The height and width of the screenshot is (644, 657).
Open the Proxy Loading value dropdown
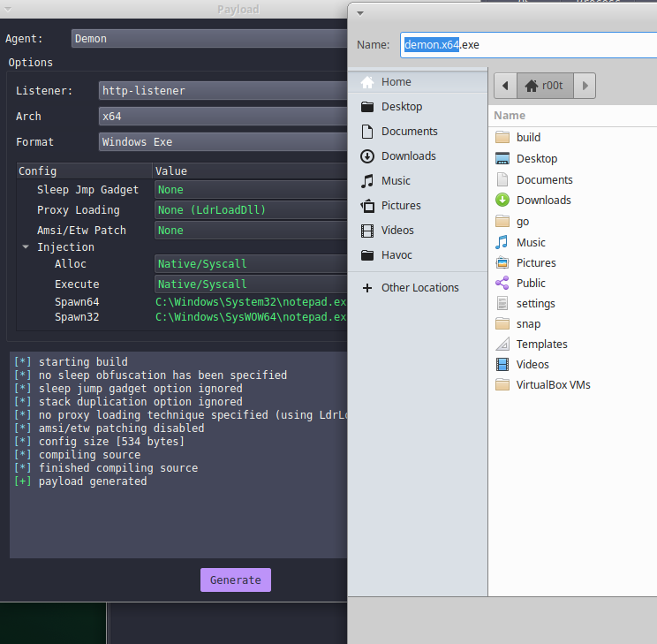tap(251, 209)
